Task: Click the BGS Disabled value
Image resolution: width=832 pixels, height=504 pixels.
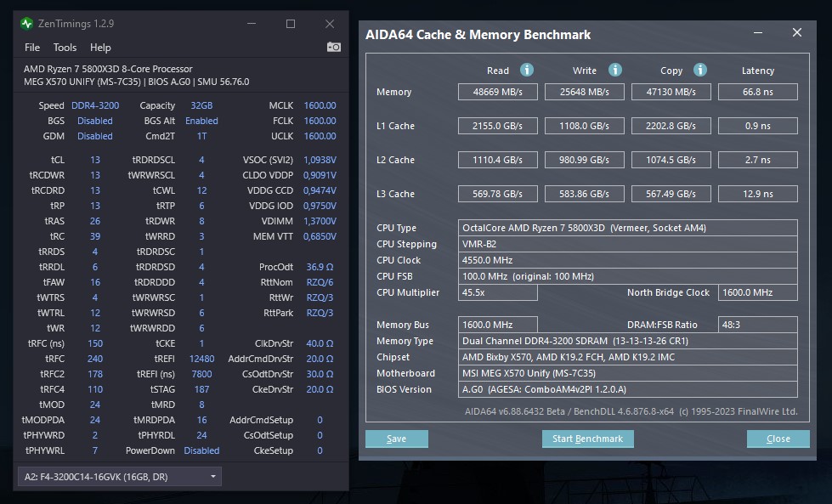Action: (x=95, y=121)
